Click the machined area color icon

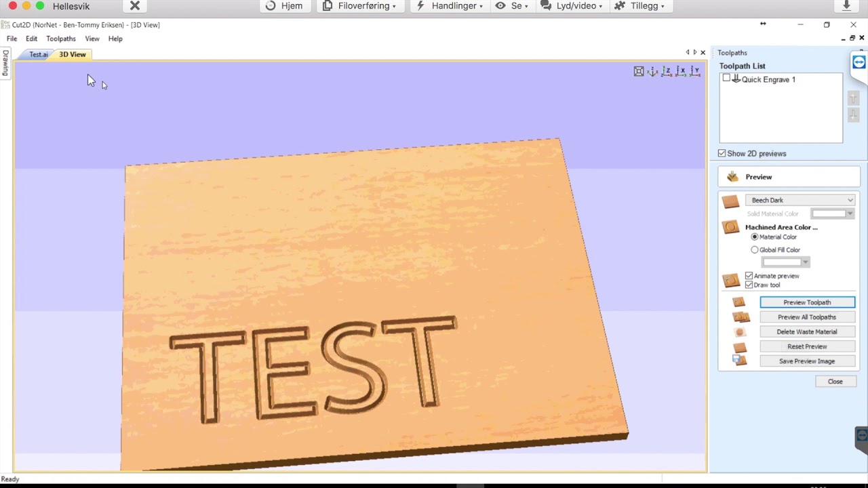(x=730, y=228)
